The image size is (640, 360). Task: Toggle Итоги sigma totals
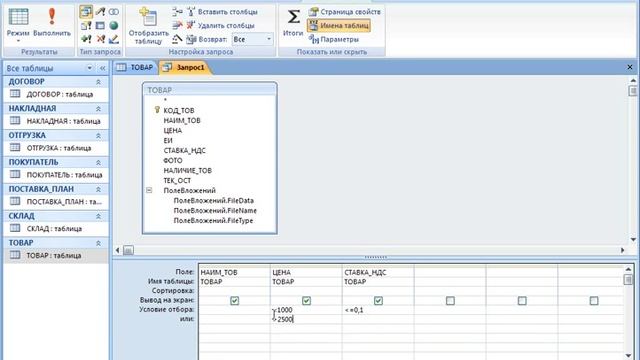pos(293,22)
